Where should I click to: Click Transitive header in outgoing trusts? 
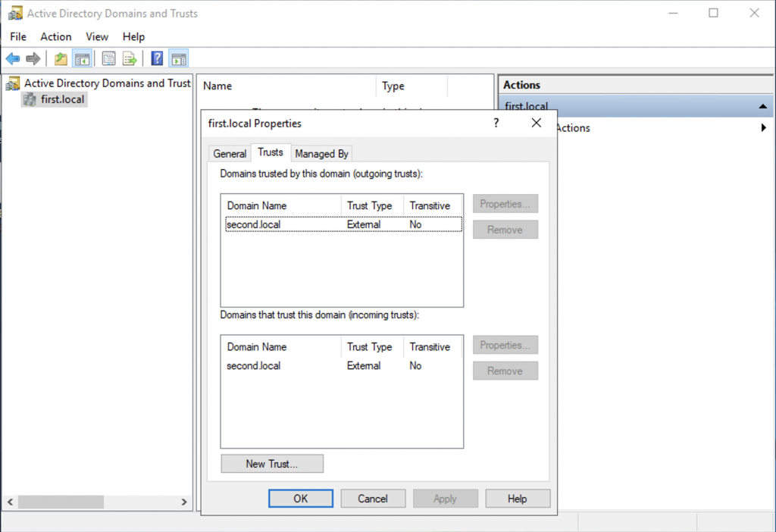[x=433, y=205]
